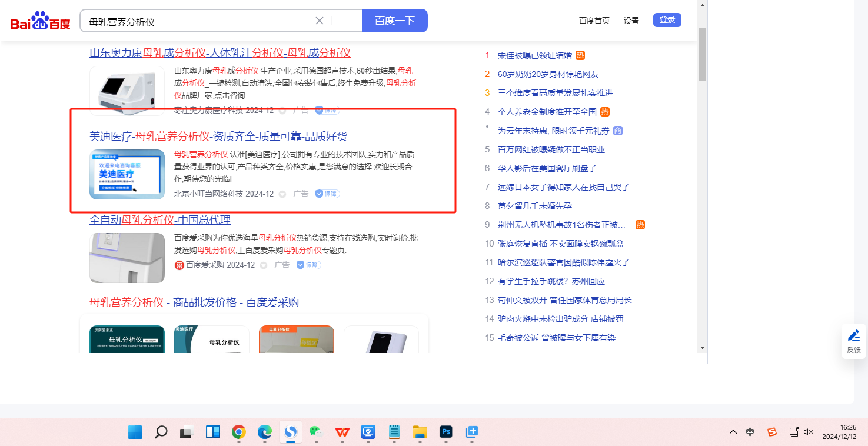The width and height of the screenshot is (868, 446).
Task: Open WeChat from the taskbar
Action: pyautogui.click(x=316, y=432)
